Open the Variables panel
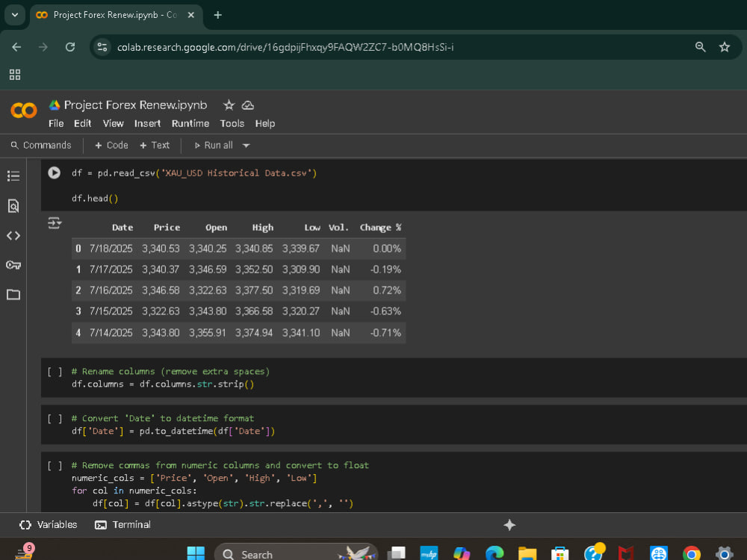This screenshot has width=747, height=560. pos(48,525)
